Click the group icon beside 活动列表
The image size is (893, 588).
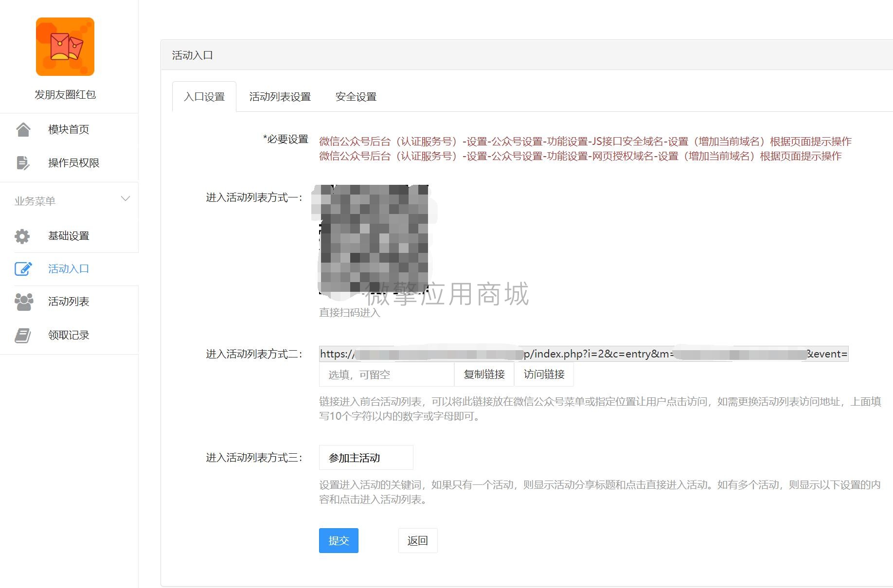[24, 302]
